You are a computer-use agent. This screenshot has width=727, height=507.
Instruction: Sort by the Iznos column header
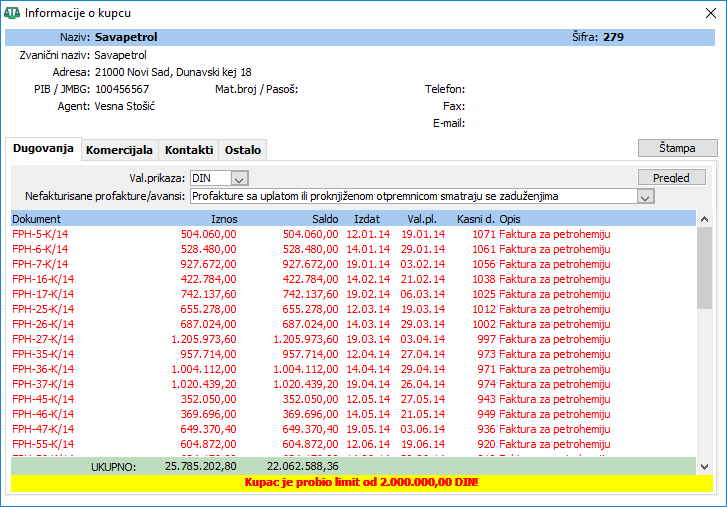[x=224, y=219]
